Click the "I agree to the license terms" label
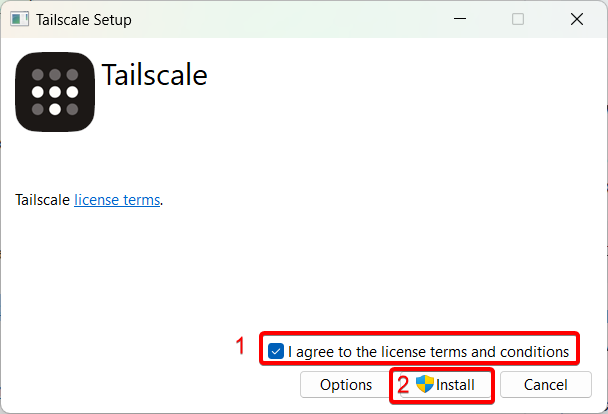608x414 pixels. [428, 351]
